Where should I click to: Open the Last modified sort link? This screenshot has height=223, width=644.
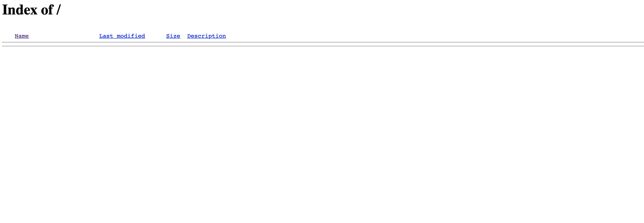pyautogui.click(x=122, y=36)
